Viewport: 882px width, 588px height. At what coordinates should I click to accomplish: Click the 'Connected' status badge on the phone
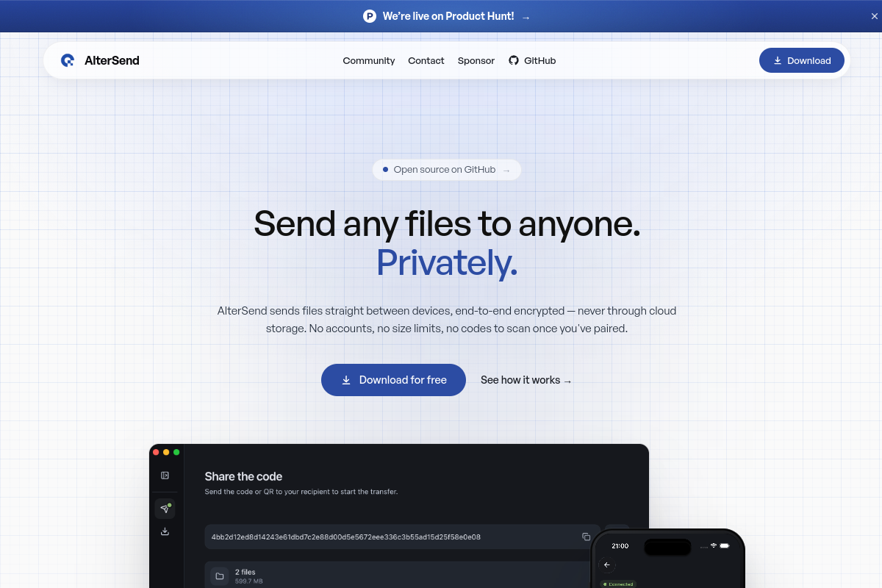coord(618,584)
